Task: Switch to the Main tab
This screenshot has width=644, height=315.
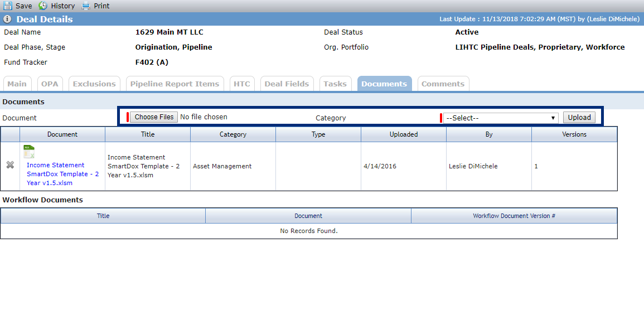Action: coord(17,84)
